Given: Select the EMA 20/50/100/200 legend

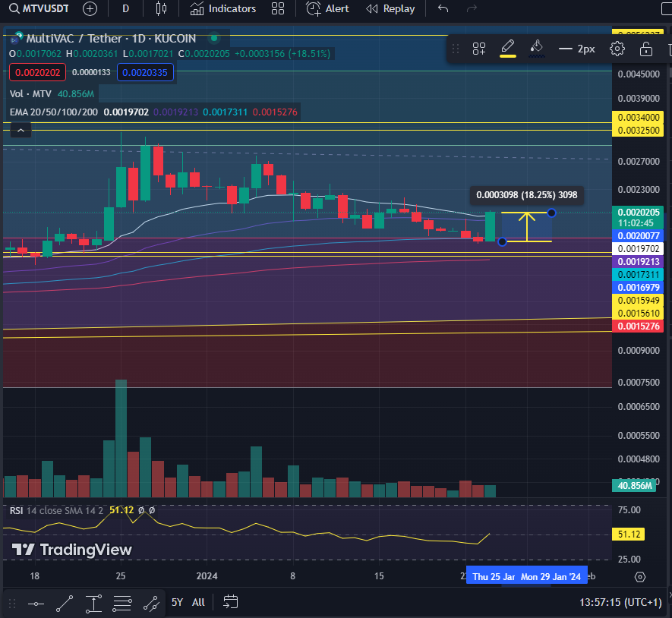Looking at the screenshot, I should (54, 112).
